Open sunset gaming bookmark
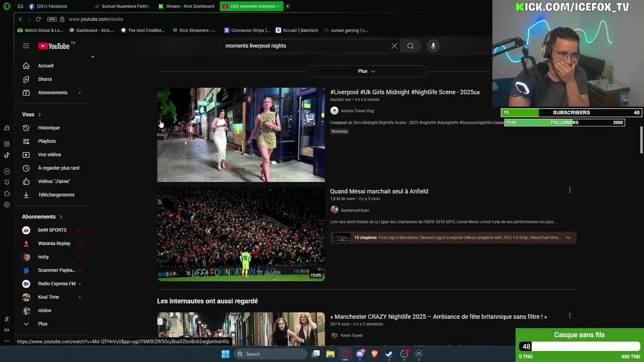The image size is (644, 362). click(x=346, y=30)
